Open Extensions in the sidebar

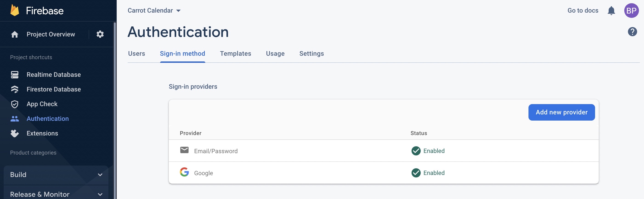(42, 134)
